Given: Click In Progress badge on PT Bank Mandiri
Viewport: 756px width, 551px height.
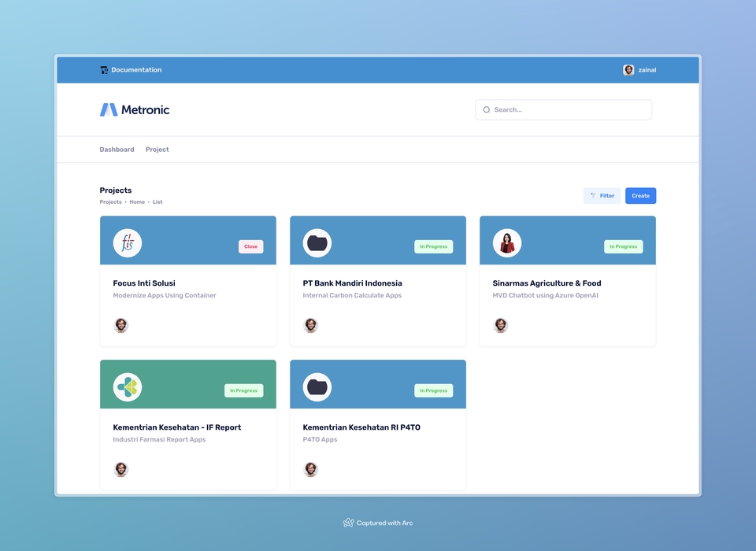Looking at the screenshot, I should (433, 246).
